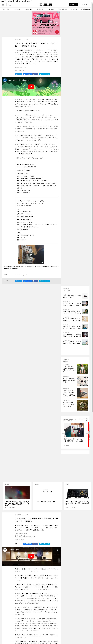Click bottom Facebook share button
The width and height of the screenshot is (93, 644).
(x=35, y=281)
